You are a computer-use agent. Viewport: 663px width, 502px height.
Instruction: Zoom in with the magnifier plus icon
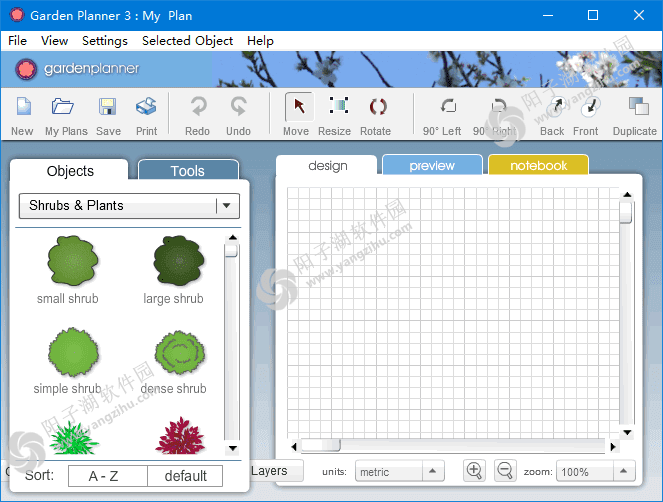click(x=474, y=471)
